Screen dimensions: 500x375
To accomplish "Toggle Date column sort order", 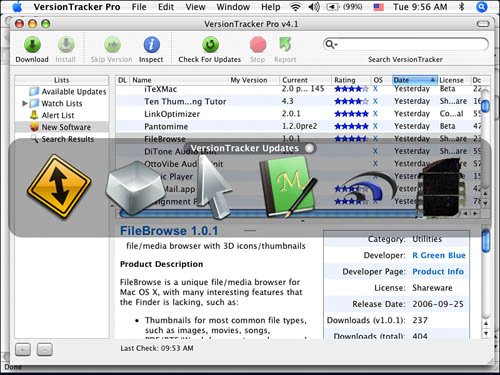I will point(415,80).
